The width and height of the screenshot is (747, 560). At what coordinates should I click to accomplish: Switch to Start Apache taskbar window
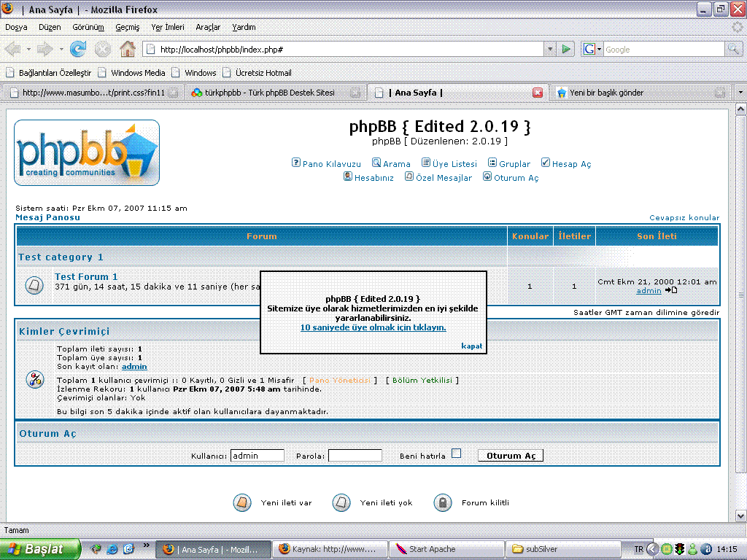(x=446, y=549)
